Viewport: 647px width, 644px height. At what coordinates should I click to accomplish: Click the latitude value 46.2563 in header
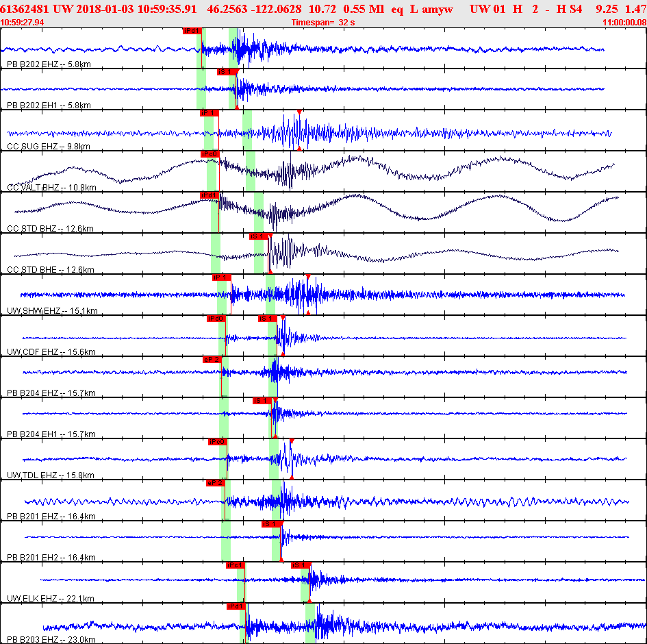point(227,9)
